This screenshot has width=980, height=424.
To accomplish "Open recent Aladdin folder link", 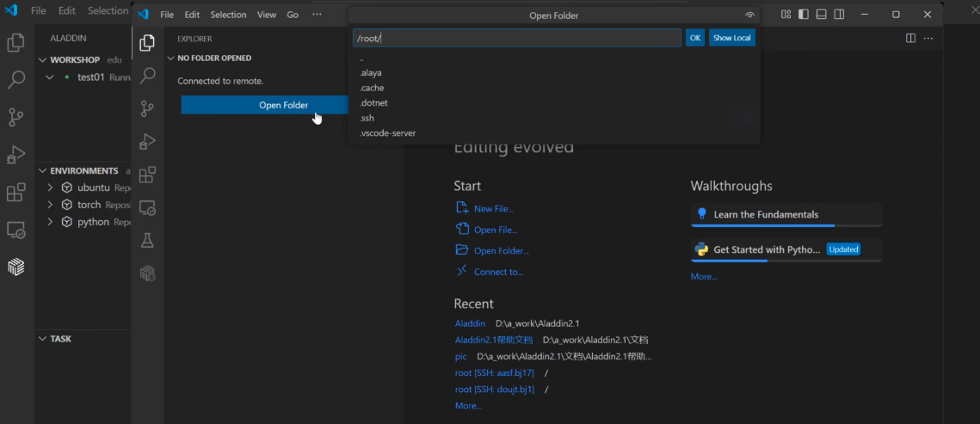I will coord(470,323).
